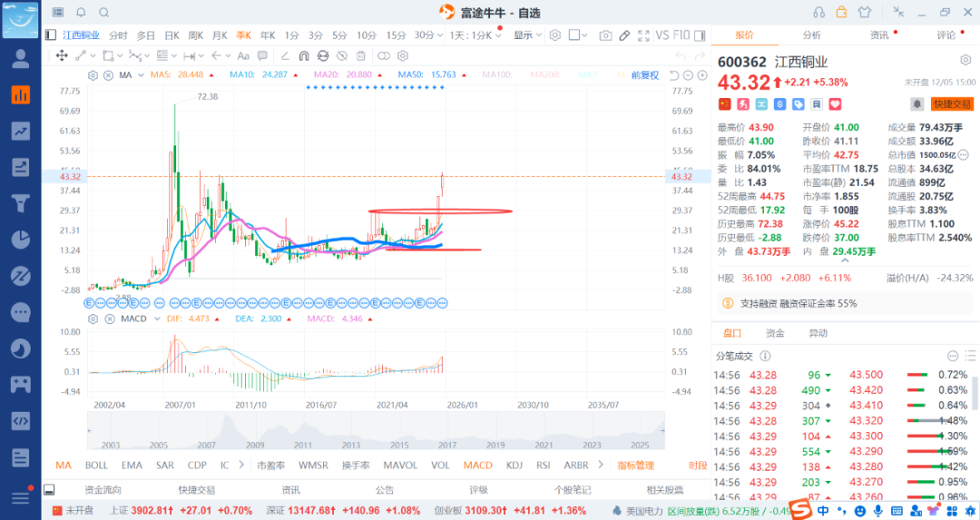Select the text Aa annotation tool
The width and height of the screenshot is (980, 520).
[x=243, y=55]
